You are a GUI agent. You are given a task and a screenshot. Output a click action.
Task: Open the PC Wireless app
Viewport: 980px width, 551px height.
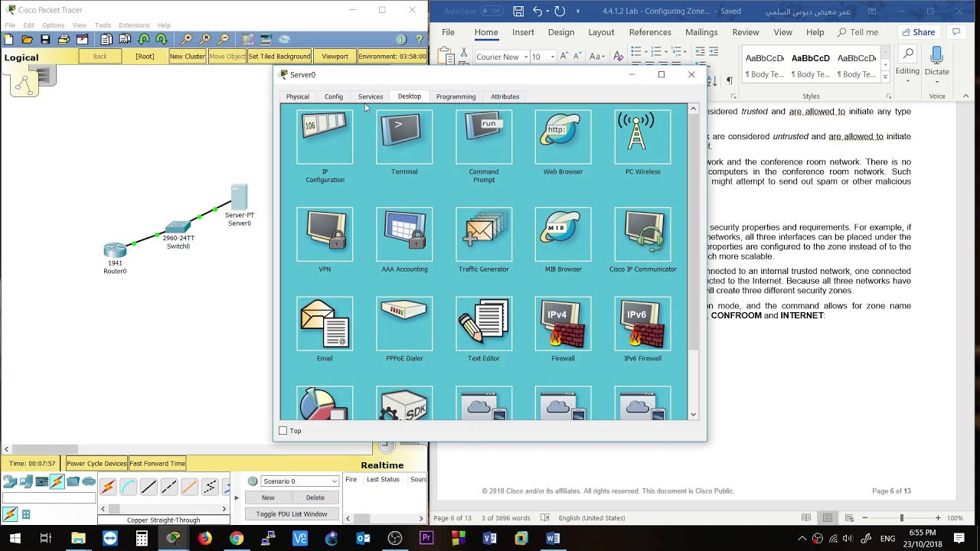point(642,138)
